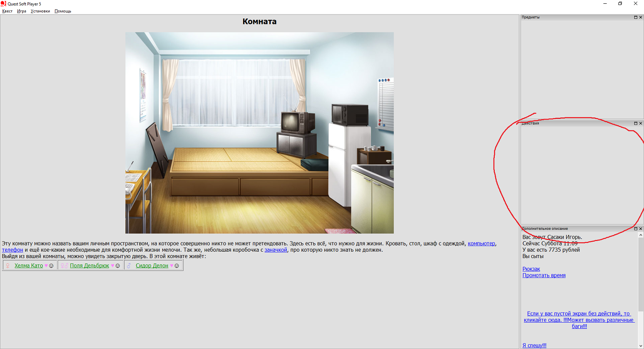Click the male symbol next to Сидор Делон
This screenshot has height=349, width=644.
click(129, 266)
